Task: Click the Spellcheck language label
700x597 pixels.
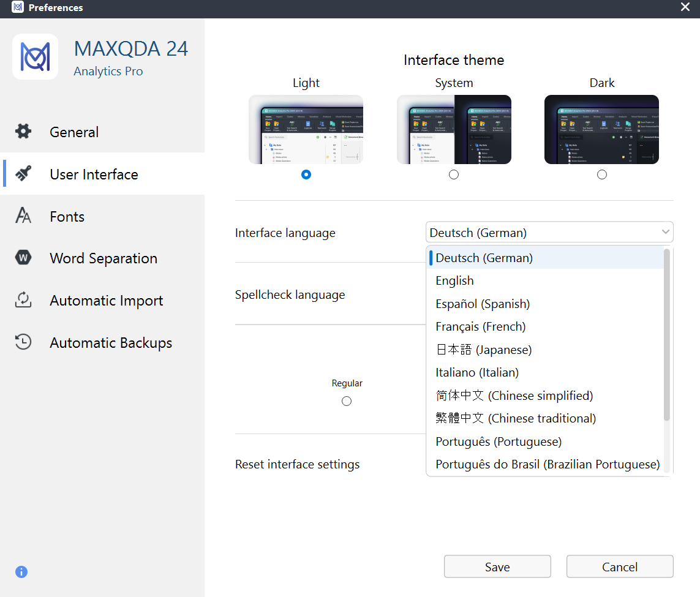Action: [x=290, y=295]
